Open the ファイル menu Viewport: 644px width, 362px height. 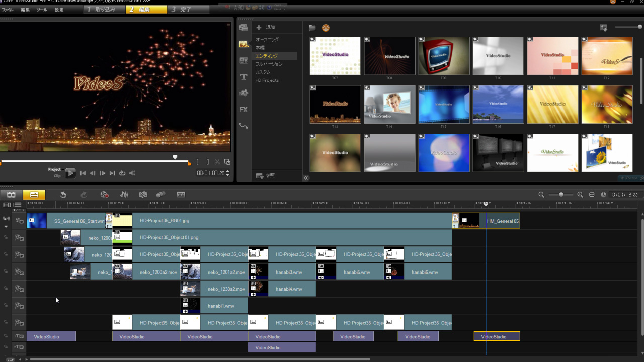coord(8,10)
